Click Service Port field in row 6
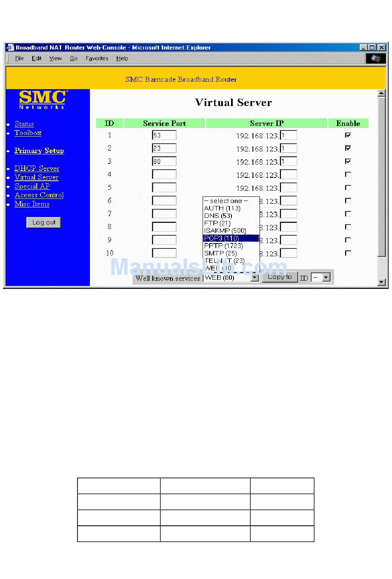This screenshot has height=579, width=392. tap(164, 201)
